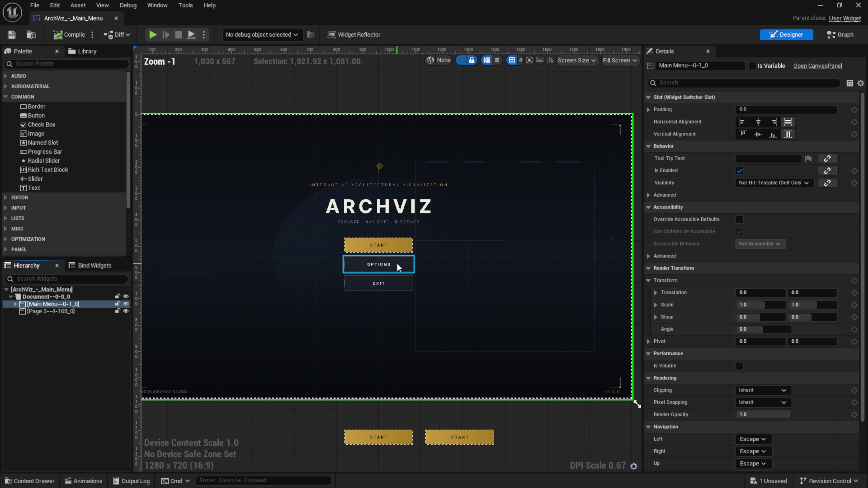Image resolution: width=868 pixels, height=488 pixels.
Task: Toggle dashed outlines in designer viewport
Action: tap(461, 60)
